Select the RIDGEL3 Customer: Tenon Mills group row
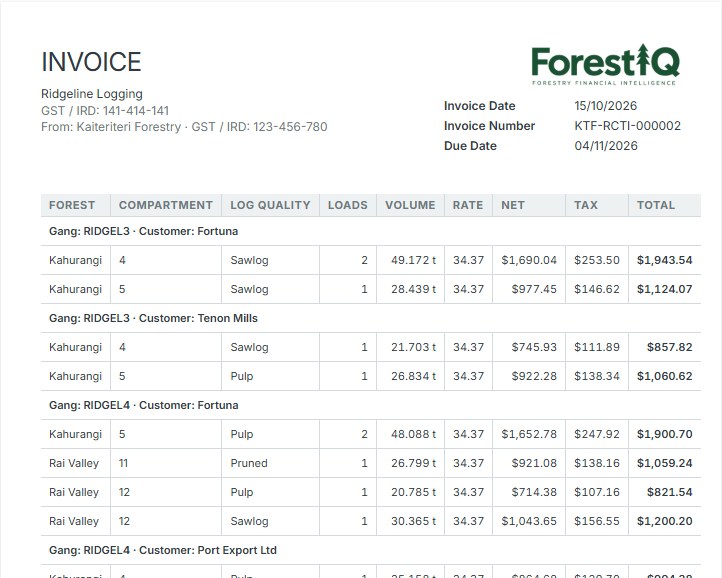The image size is (722, 578). pos(371,318)
